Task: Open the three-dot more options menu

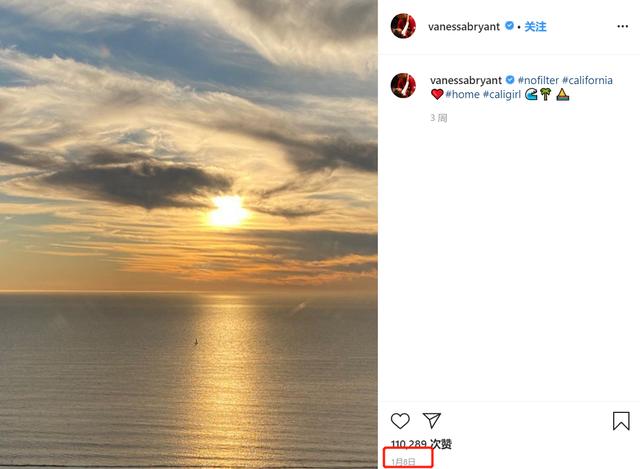Action: (x=621, y=27)
